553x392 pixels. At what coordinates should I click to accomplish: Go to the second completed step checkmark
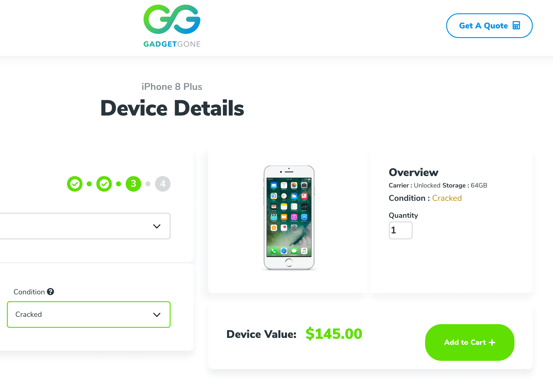[x=104, y=184]
